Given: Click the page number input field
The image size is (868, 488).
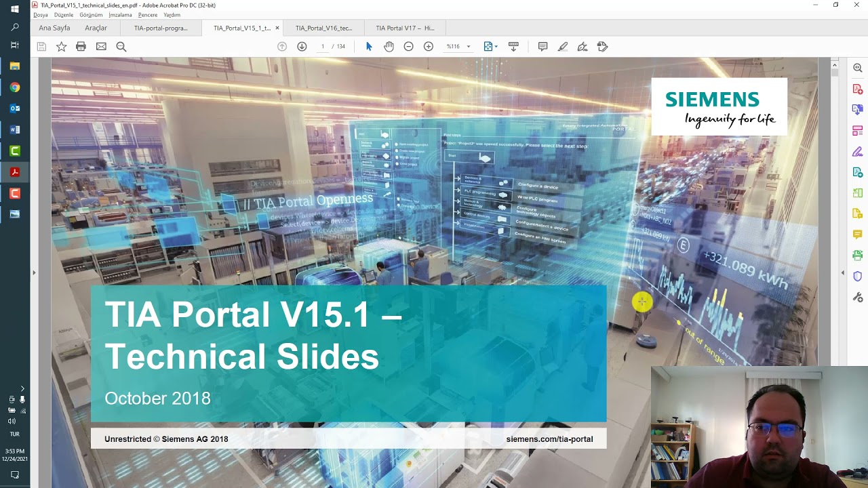Looking at the screenshot, I should (323, 47).
